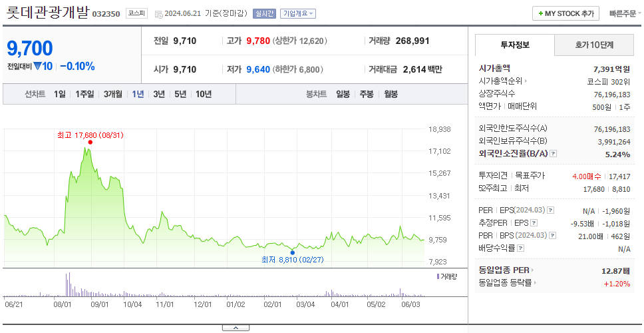Image resolution: width=644 pixels, height=333 pixels.
Task: Select 1일 line chart period
Action: [x=60, y=94]
